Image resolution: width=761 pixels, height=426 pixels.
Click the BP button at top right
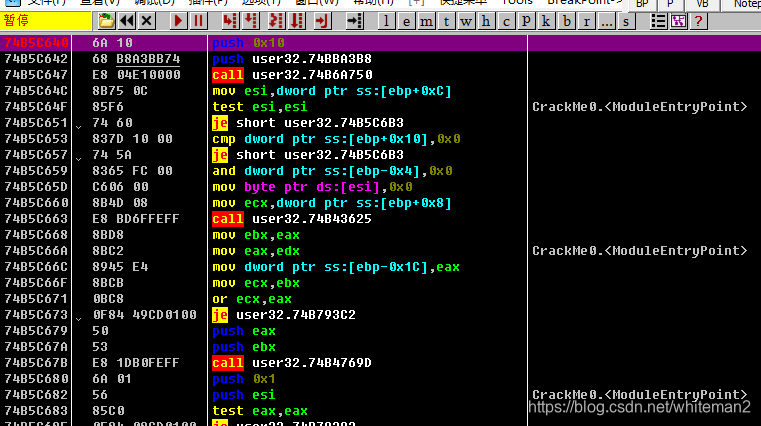pyautogui.click(x=642, y=4)
